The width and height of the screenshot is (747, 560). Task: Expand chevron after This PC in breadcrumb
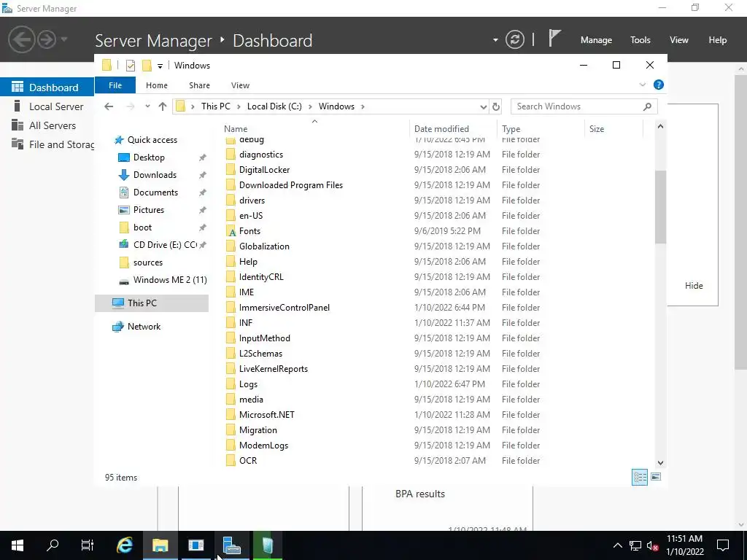(238, 106)
